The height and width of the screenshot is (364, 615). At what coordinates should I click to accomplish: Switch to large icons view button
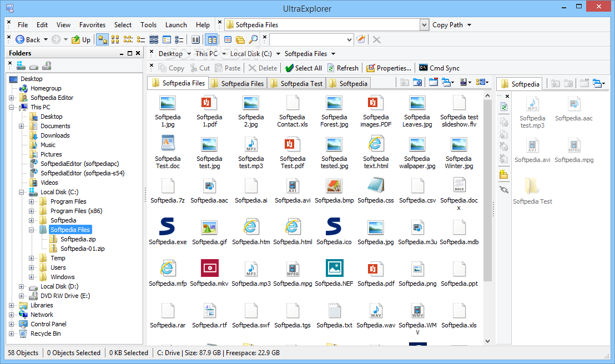[x=115, y=39]
